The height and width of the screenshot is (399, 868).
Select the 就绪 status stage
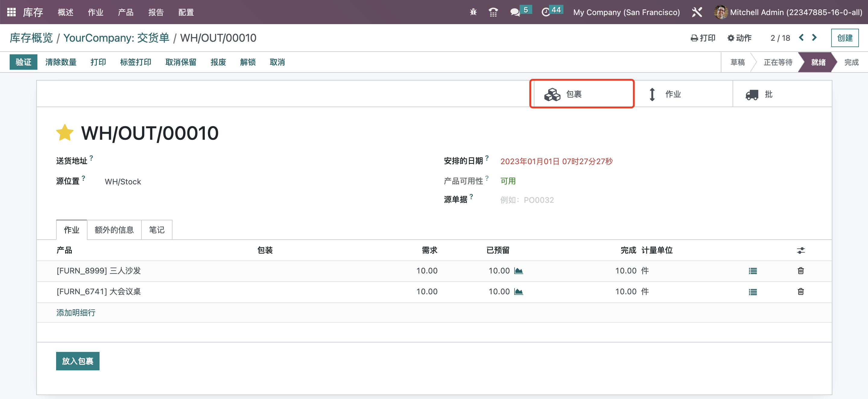[x=818, y=62]
